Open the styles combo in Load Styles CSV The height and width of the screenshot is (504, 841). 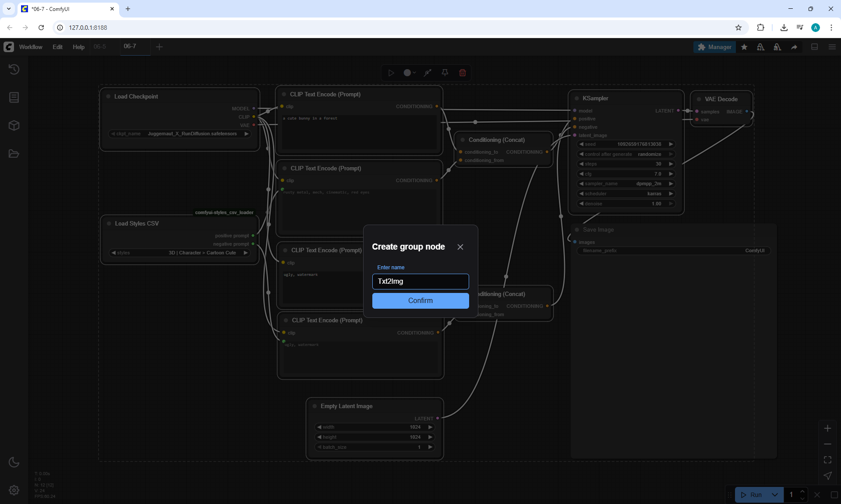pyautogui.click(x=180, y=253)
